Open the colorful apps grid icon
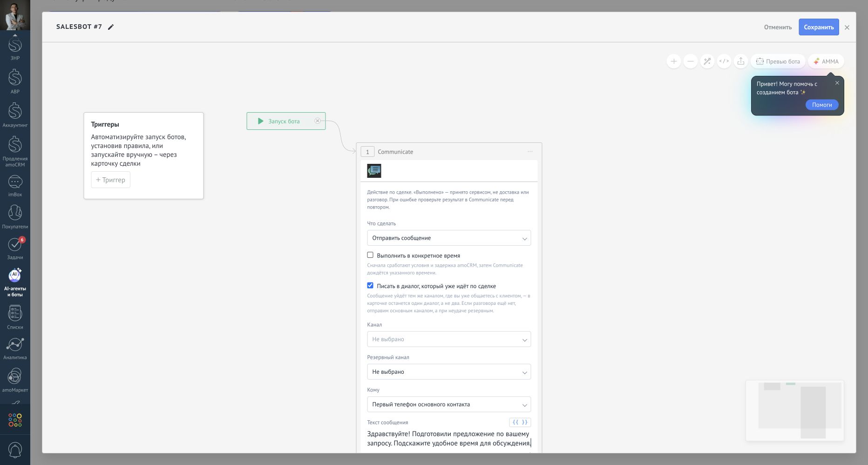The width and height of the screenshot is (868, 465). click(15, 420)
